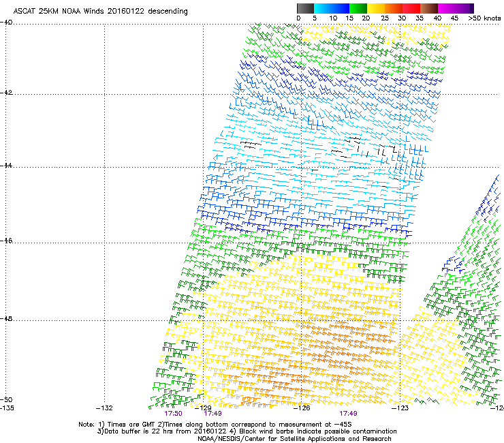The image size is (504, 443).
Task: Click the '0' label under the color bar
Action: (298, 18)
